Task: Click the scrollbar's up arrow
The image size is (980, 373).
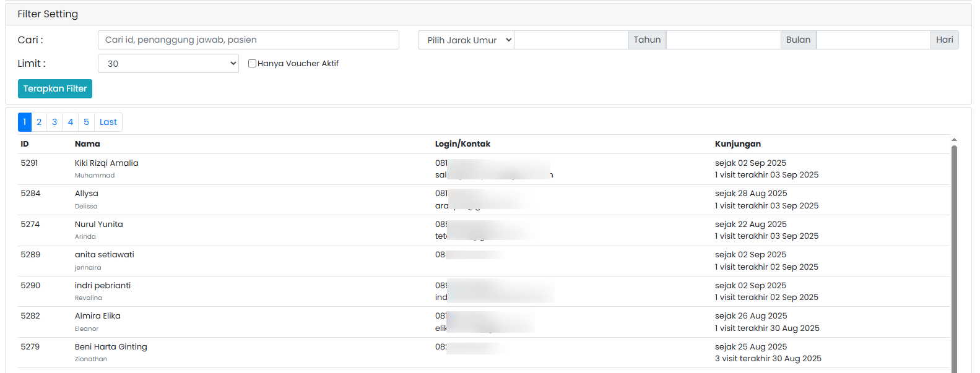Action: tap(954, 140)
